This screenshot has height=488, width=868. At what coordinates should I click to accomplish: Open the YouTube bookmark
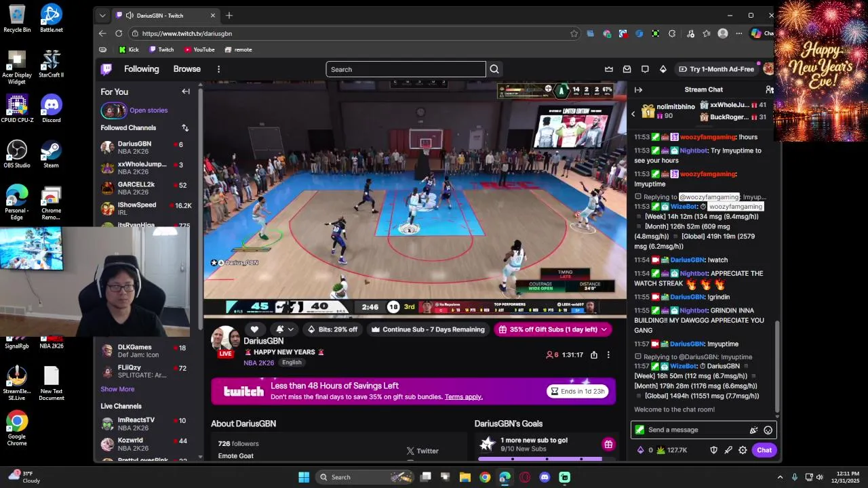(199, 49)
